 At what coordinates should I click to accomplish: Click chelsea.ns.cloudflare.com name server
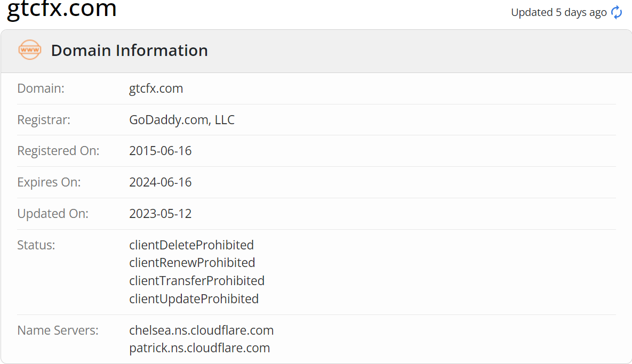(202, 330)
